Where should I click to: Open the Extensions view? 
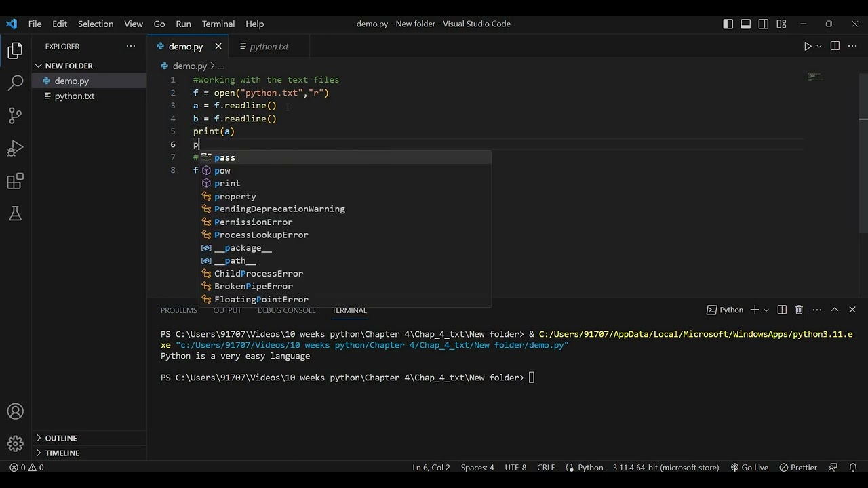click(x=15, y=181)
